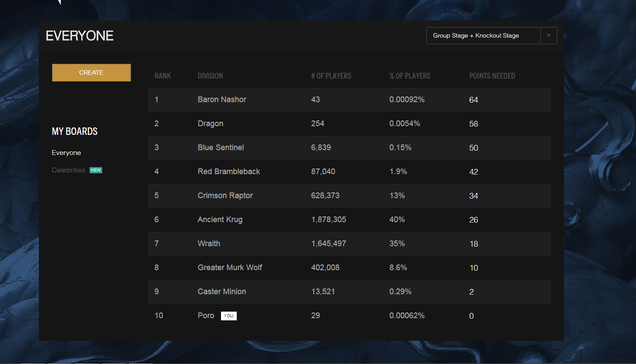636x364 pixels.
Task: Click rank number 10 in the table
Action: click(x=159, y=316)
